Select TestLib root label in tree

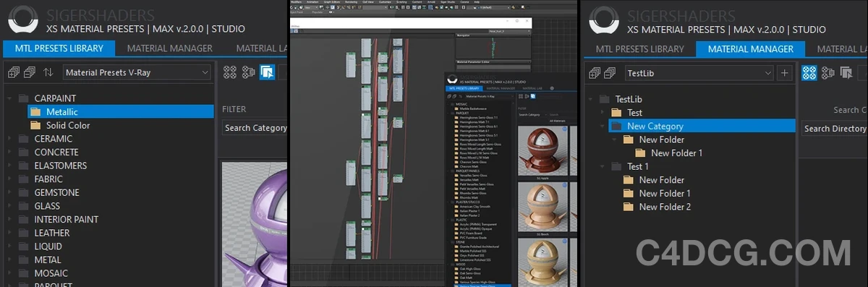coord(629,99)
